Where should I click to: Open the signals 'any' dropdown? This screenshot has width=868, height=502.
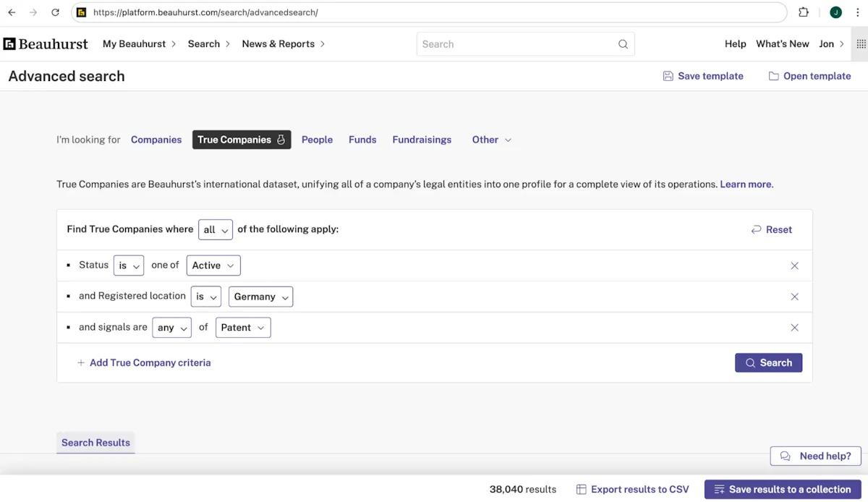pos(172,328)
